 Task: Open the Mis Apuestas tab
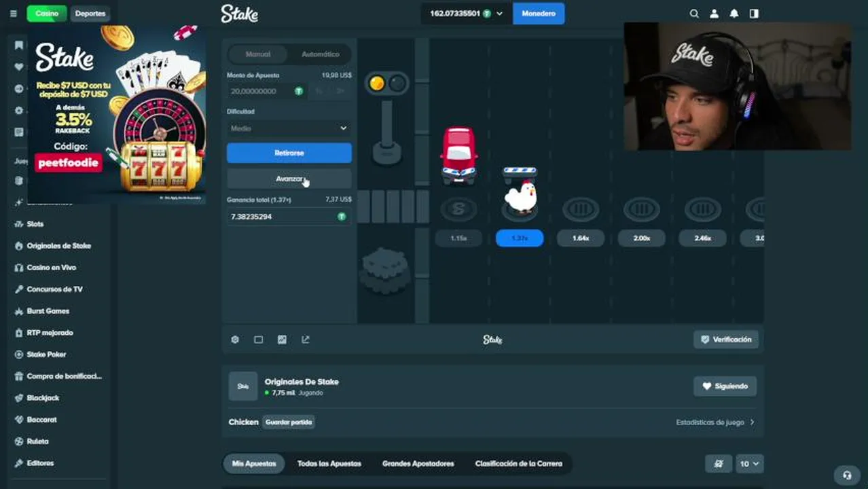click(254, 464)
